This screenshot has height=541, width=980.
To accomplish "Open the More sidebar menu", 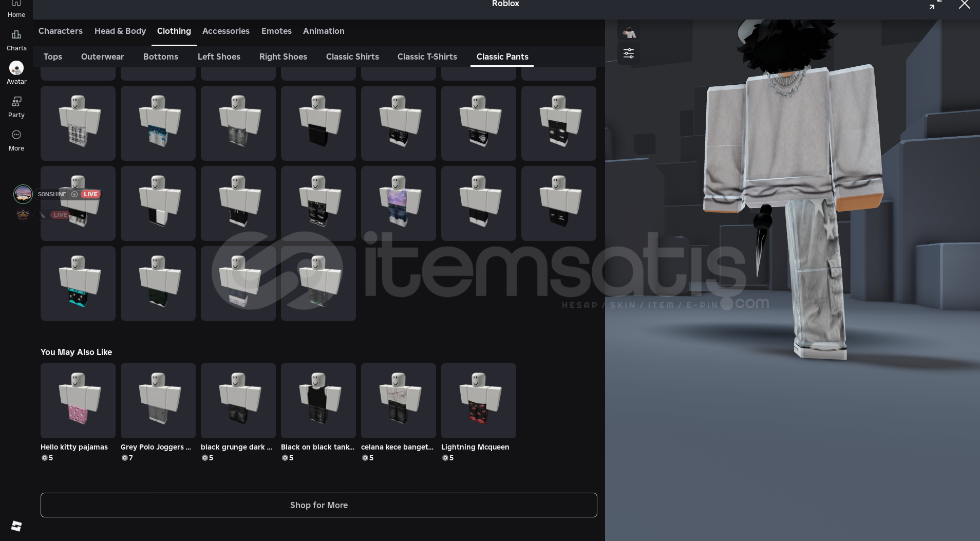I will click(x=16, y=140).
